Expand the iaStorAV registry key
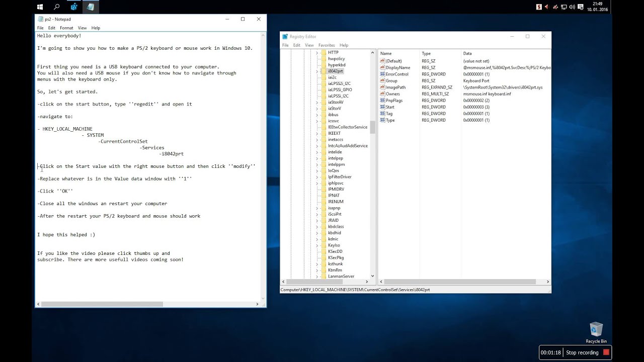 click(317, 102)
